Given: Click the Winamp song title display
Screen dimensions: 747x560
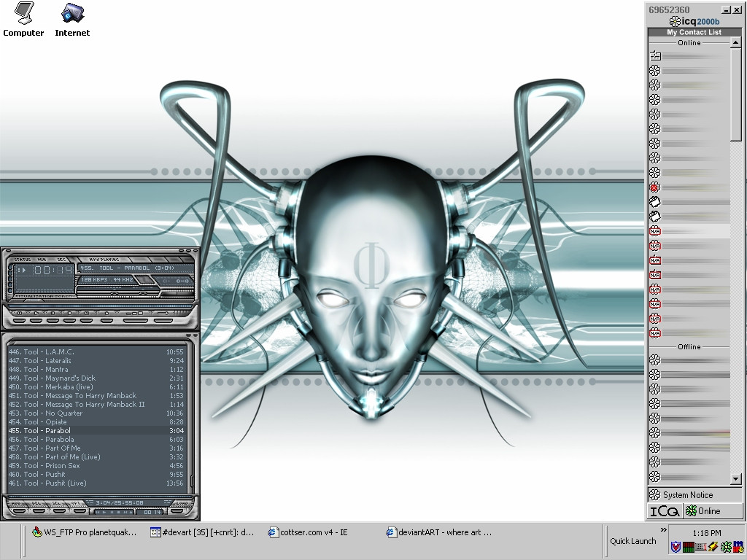Looking at the screenshot, I should click(x=136, y=268).
